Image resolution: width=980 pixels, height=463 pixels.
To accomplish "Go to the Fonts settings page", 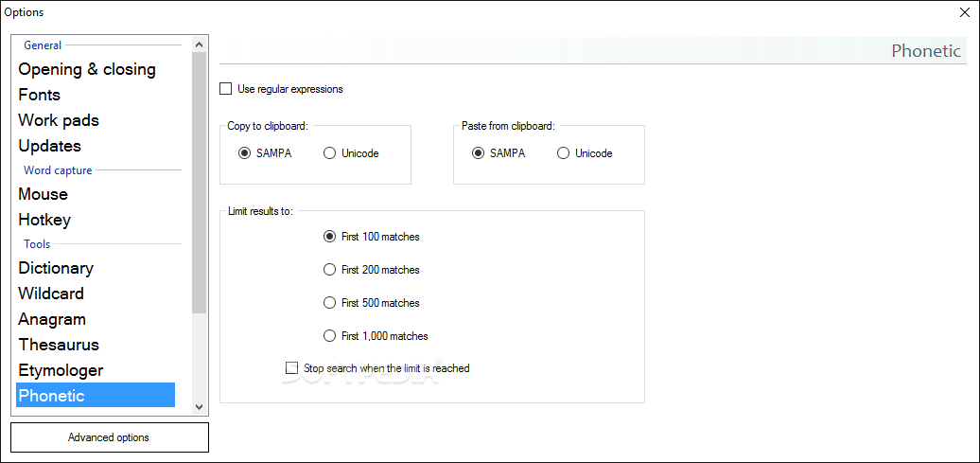I will [40, 95].
